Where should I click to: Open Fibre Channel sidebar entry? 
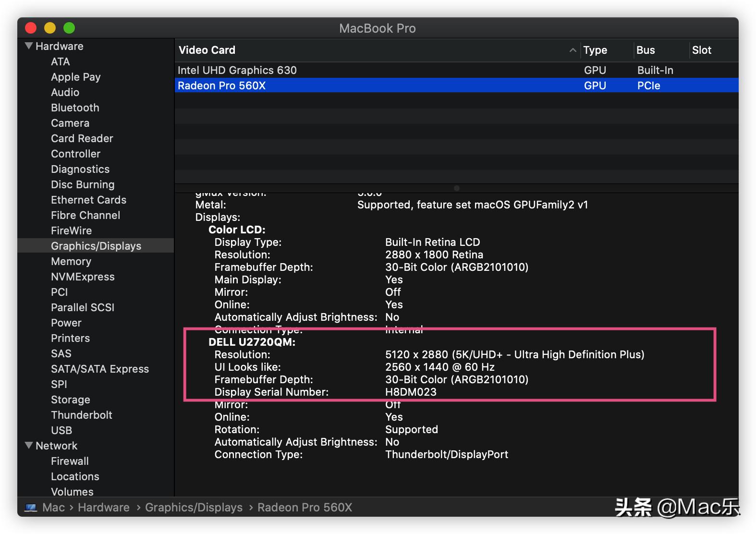(x=85, y=215)
